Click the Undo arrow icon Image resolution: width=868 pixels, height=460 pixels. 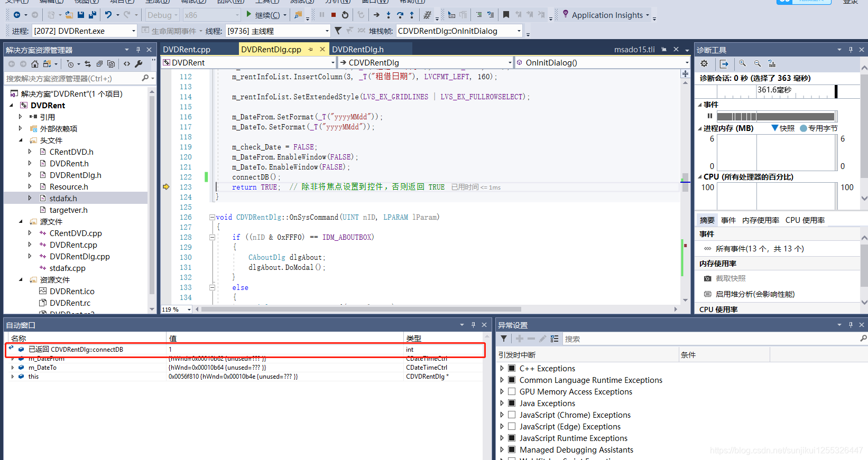pyautogui.click(x=108, y=15)
